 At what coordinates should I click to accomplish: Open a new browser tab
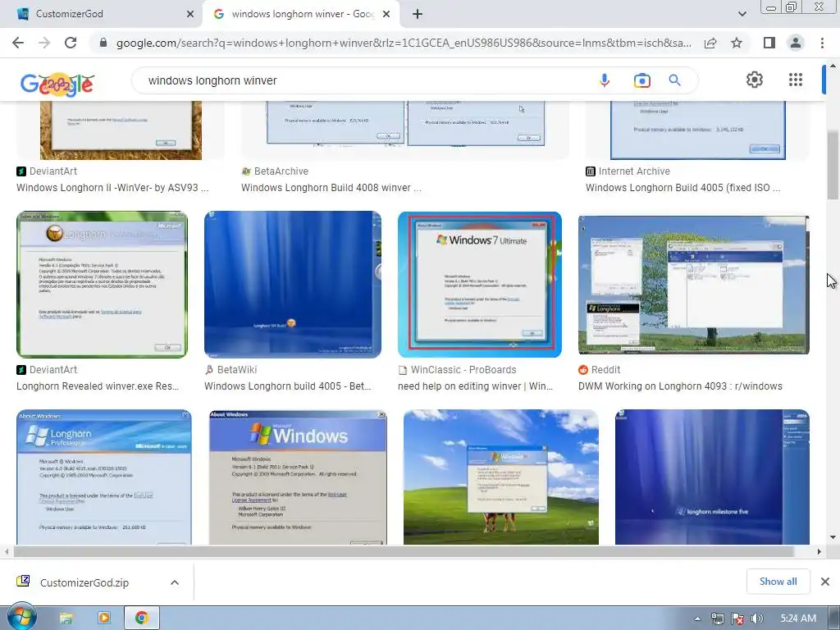coord(418,14)
